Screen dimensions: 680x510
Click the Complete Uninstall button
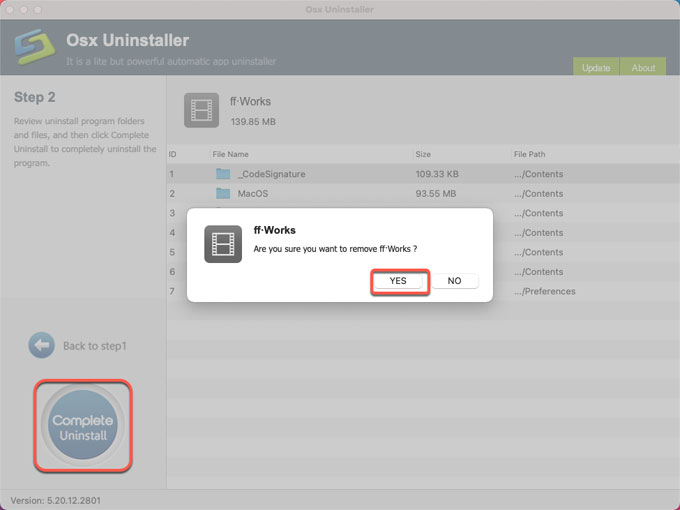point(82,425)
